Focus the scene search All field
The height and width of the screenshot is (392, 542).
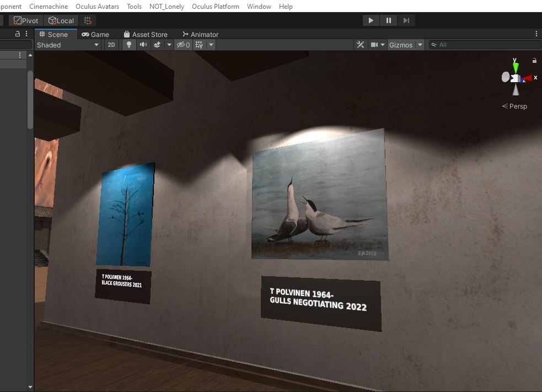(485, 45)
